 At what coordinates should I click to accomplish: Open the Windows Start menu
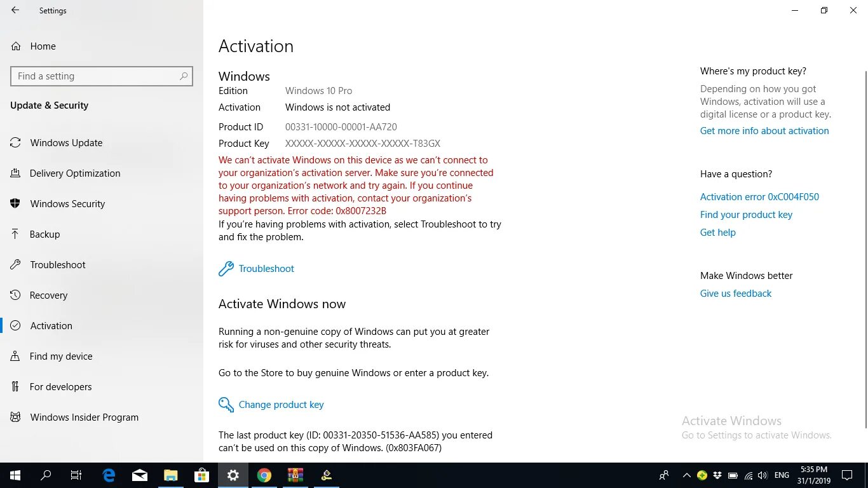pyautogui.click(x=15, y=475)
